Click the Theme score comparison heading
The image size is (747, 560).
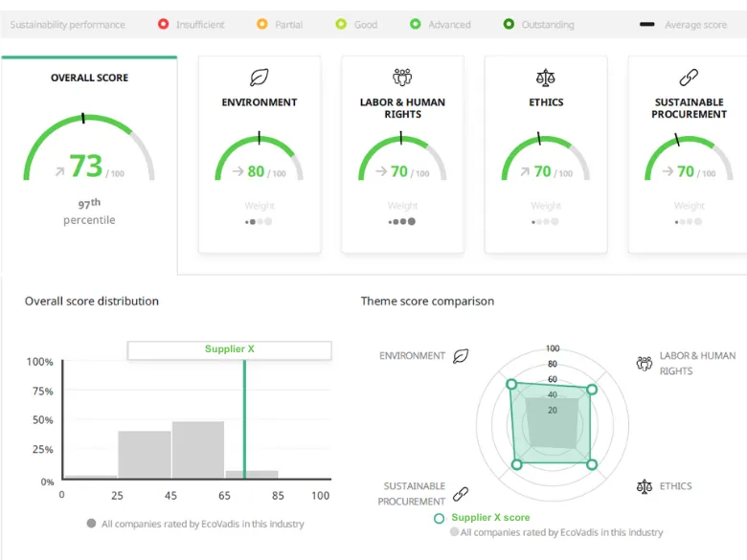(427, 301)
